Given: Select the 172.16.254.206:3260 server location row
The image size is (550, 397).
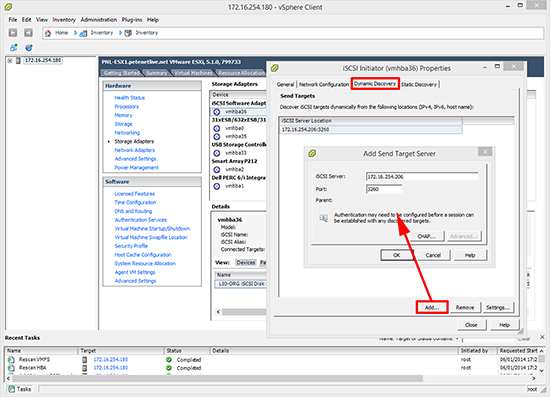Looking at the screenshot, I should click(371, 129).
